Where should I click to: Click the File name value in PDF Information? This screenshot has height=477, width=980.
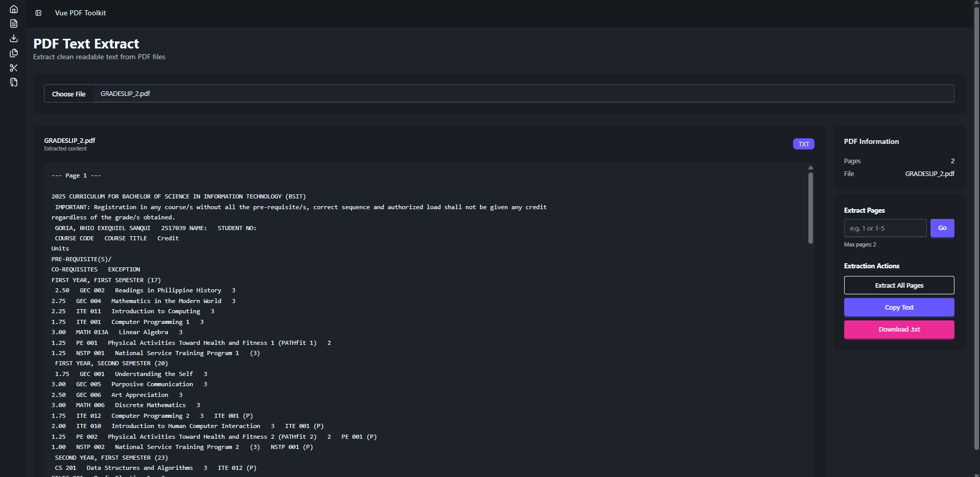[x=929, y=174]
